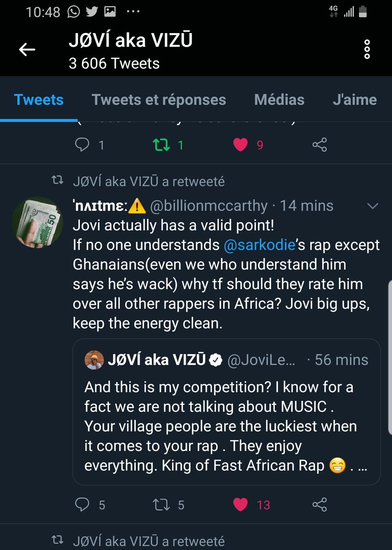
Task: Go back with the left arrow
Action: coord(27,49)
